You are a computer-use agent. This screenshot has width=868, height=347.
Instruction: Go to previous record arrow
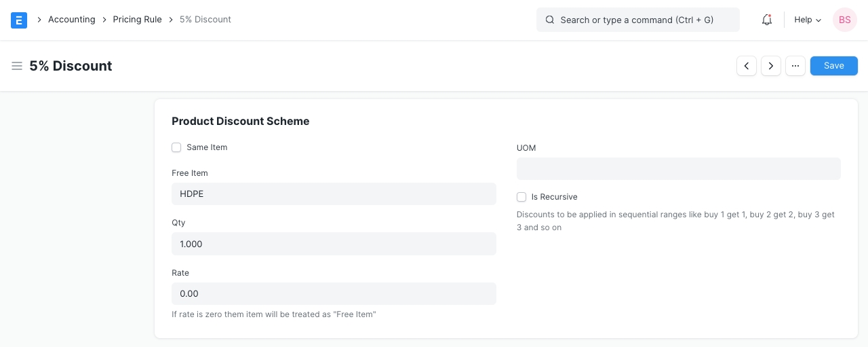(x=747, y=66)
